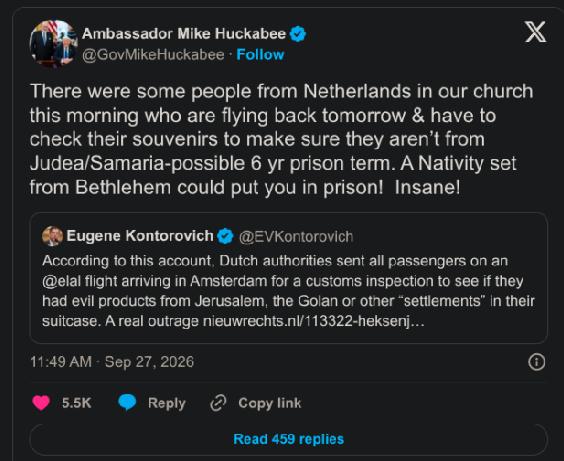Screen dimensions: 564x461
Task: Click Mike Huckabee's verified badge
Action: coord(298,34)
